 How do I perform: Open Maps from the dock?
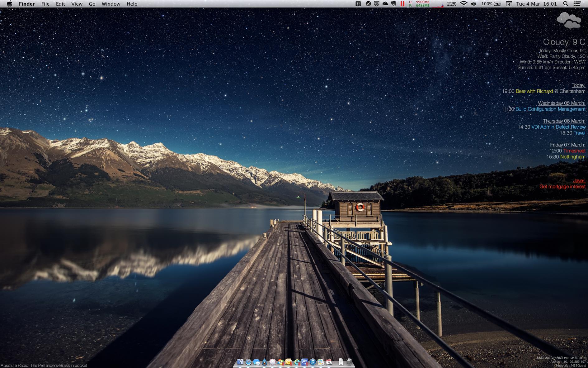[x=321, y=362]
